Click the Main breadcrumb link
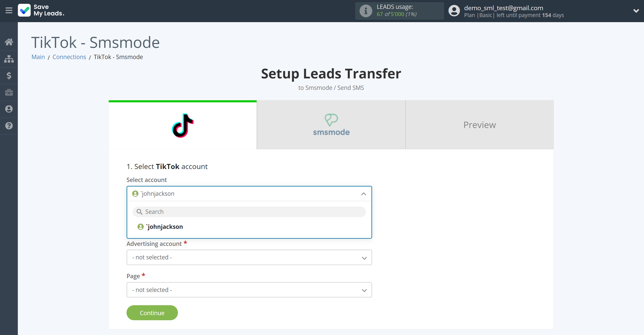The width and height of the screenshot is (644, 335). 38,57
